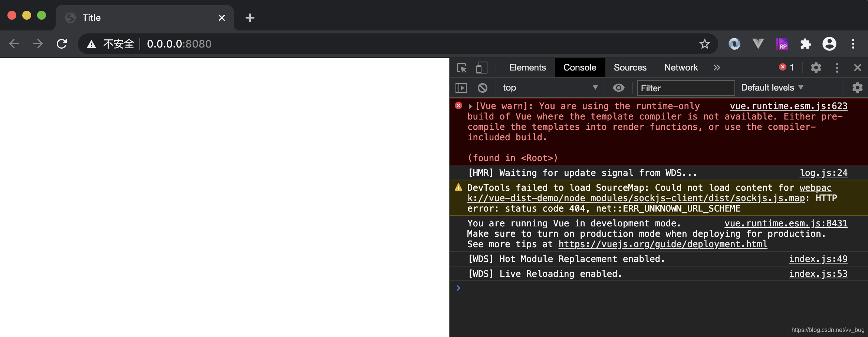Open Chrome's three-dot menu

853,44
